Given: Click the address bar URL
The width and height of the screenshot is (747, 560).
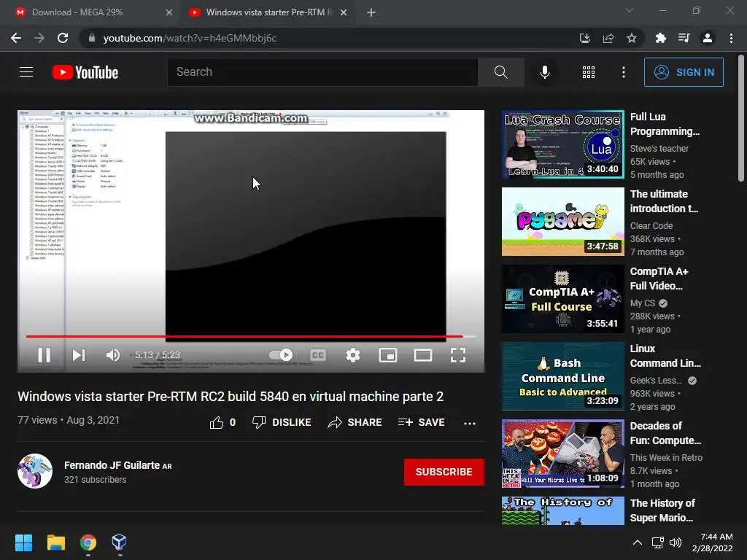Looking at the screenshot, I should point(190,38).
